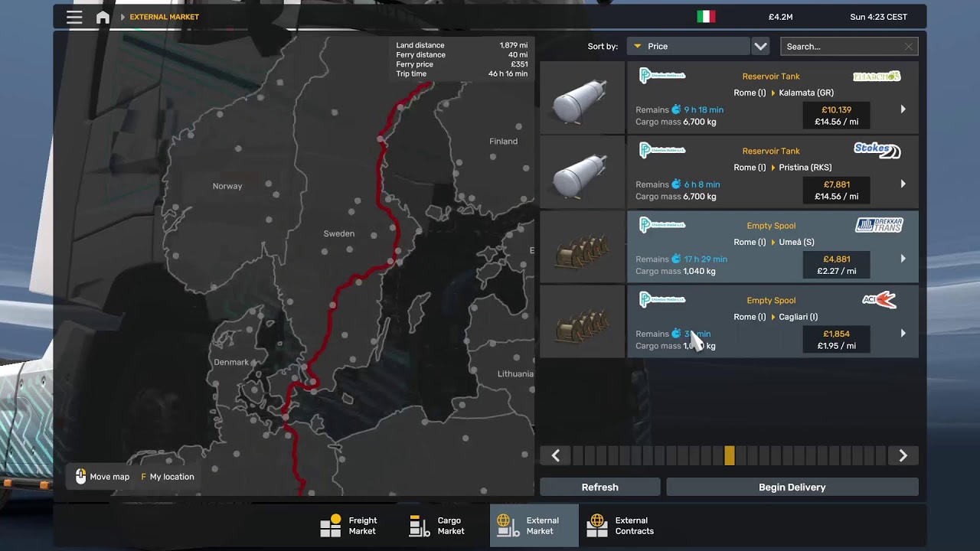This screenshot has width=980, height=551.
Task: Click Begin Delivery button
Action: click(792, 487)
